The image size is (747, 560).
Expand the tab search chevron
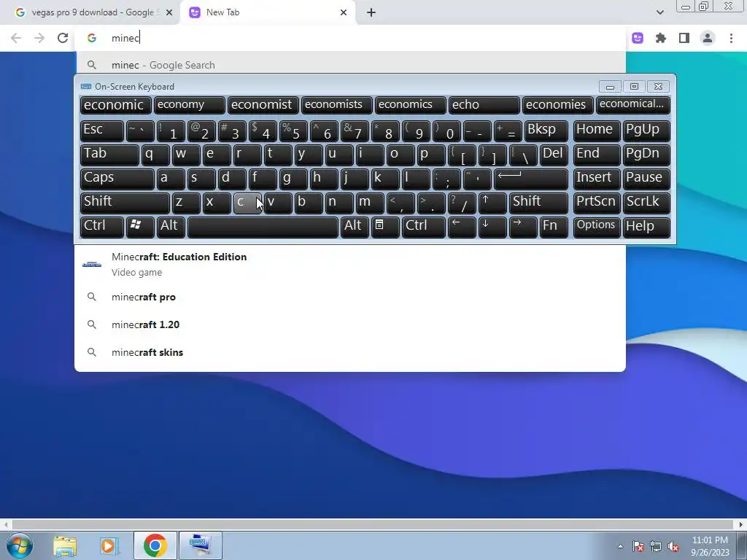(x=659, y=13)
